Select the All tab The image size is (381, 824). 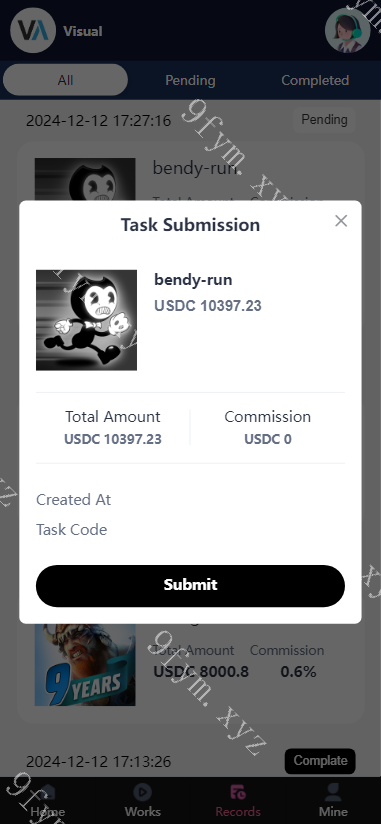click(65, 80)
